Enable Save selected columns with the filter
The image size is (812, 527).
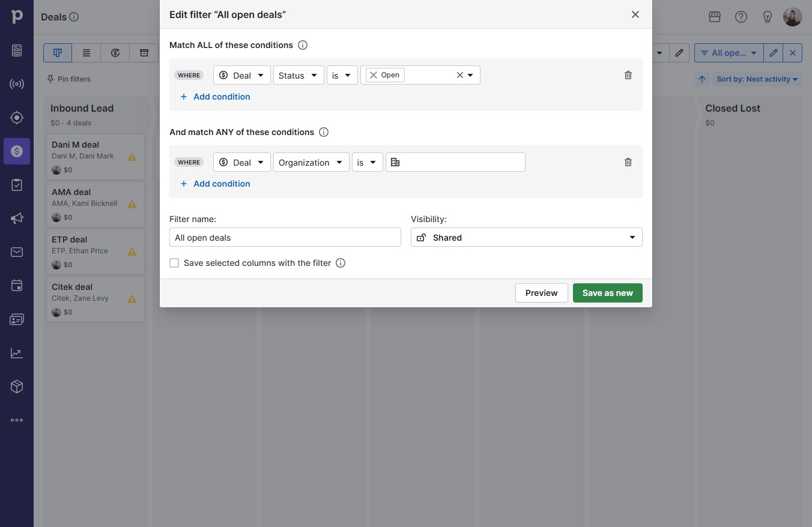pyautogui.click(x=174, y=263)
